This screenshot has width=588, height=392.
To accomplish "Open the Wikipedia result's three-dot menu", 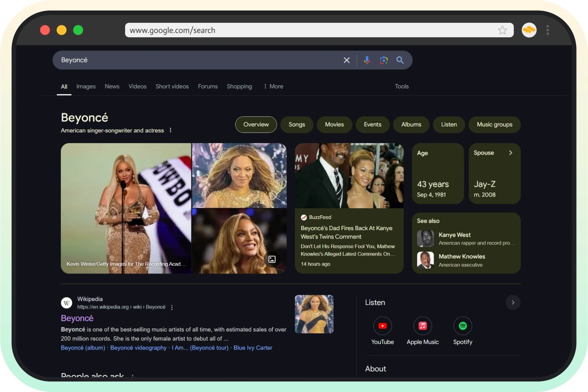I will click(x=172, y=307).
